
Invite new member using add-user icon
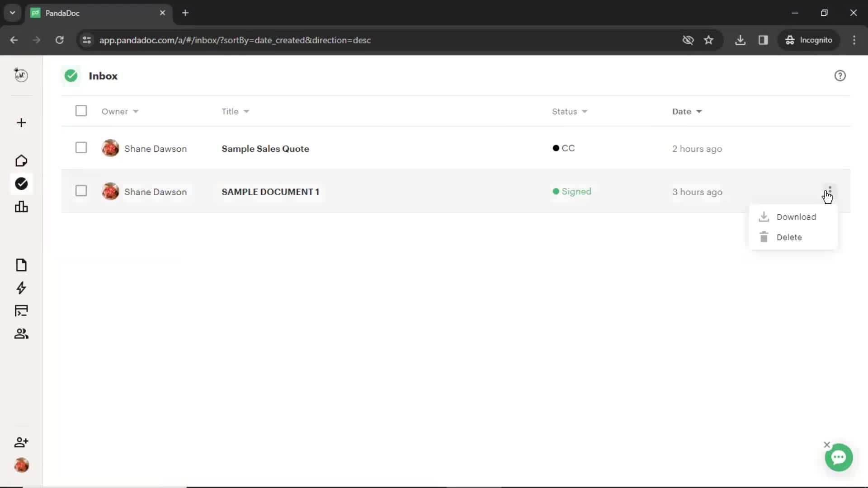tap(21, 441)
